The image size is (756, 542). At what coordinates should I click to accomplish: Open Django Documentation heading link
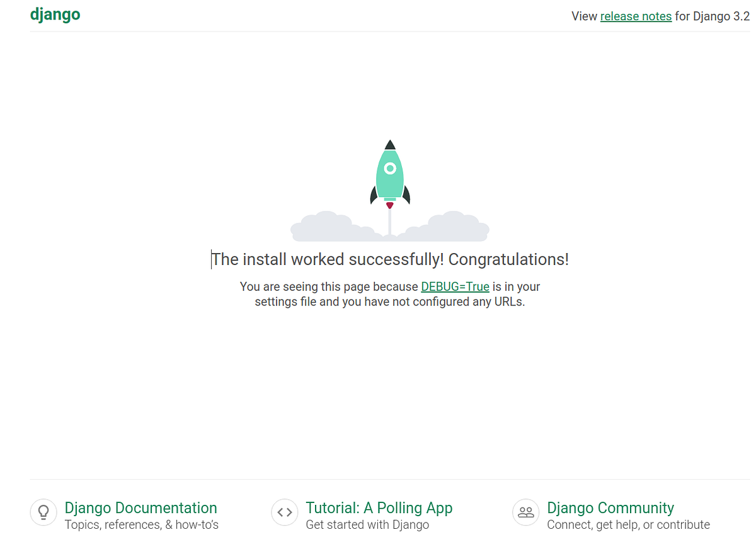point(141,508)
